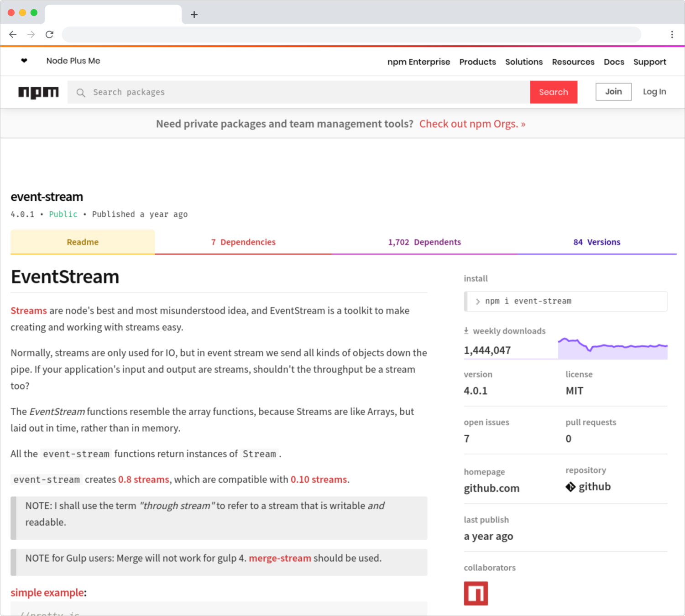Reload the page
Viewport: 685px width, 616px height.
coord(49,34)
